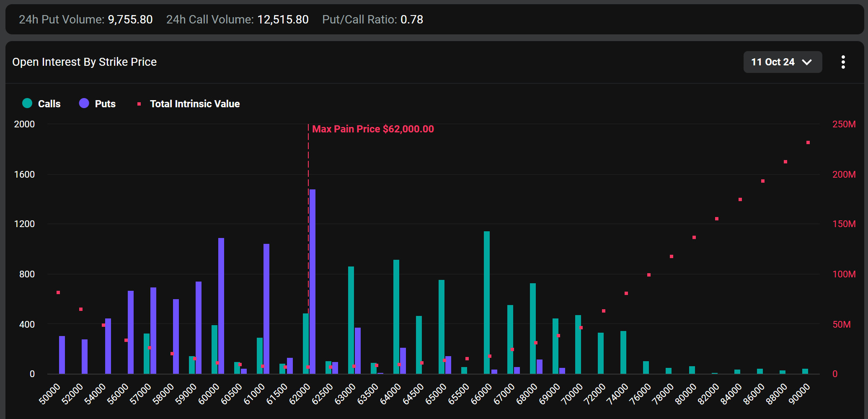Click the puts bar at strike 61000

click(x=266, y=309)
